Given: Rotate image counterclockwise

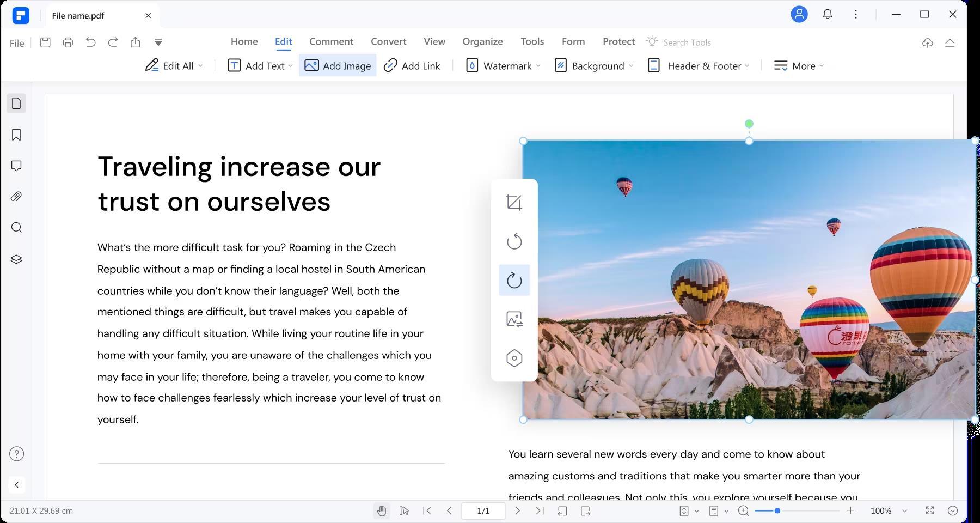Looking at the screenshot, I should coord(514,241).
